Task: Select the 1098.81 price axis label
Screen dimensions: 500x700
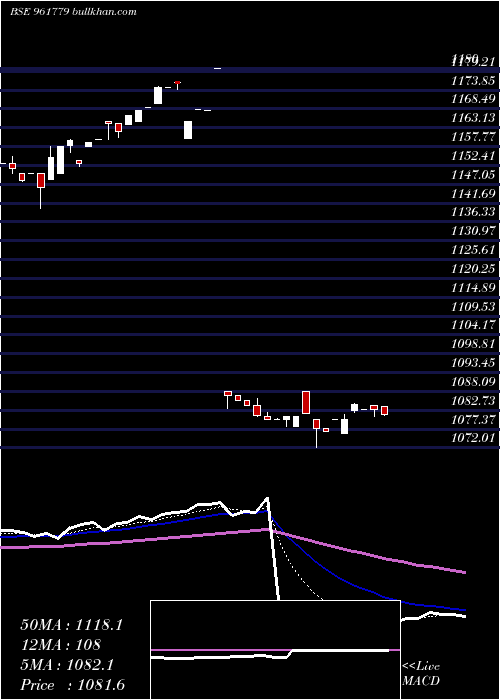Action: [473, 344]
